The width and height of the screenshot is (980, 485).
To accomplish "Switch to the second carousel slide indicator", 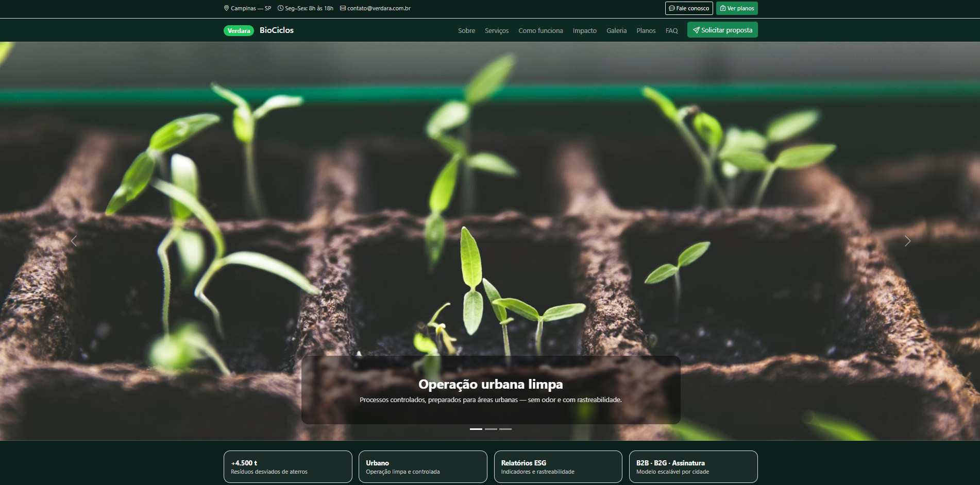I will click(491, 429).
